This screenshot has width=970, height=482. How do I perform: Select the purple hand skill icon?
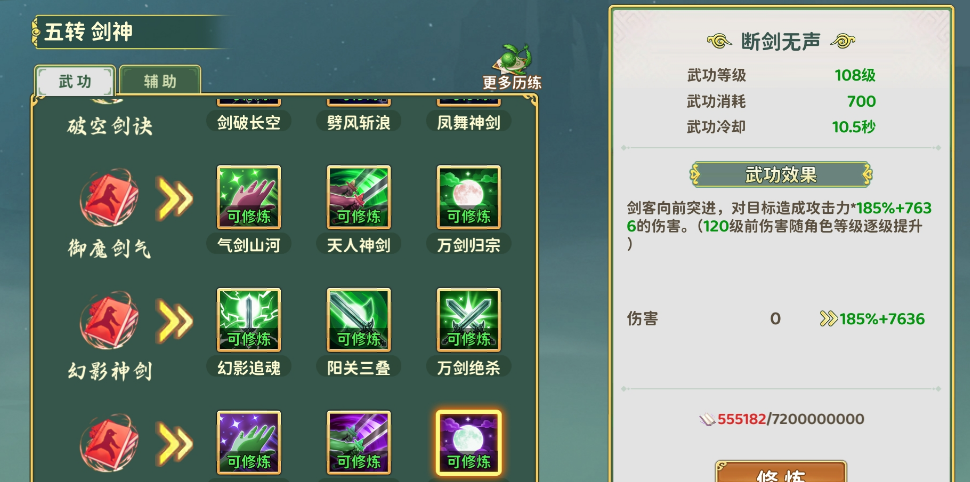pos(249,442)
